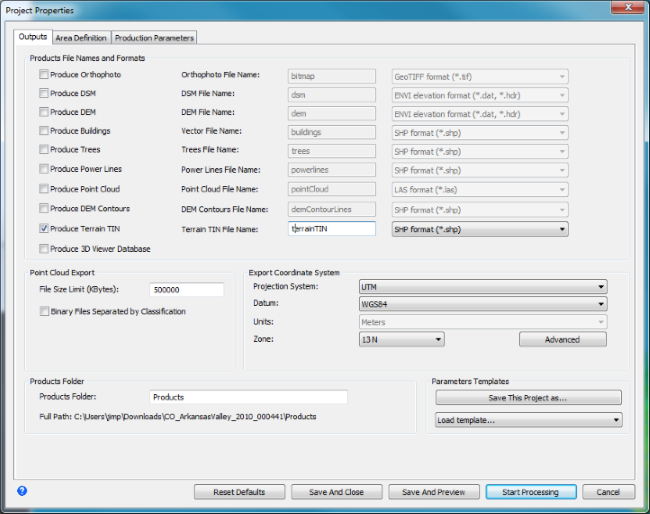Click Save This Project as button

(528, 398)
